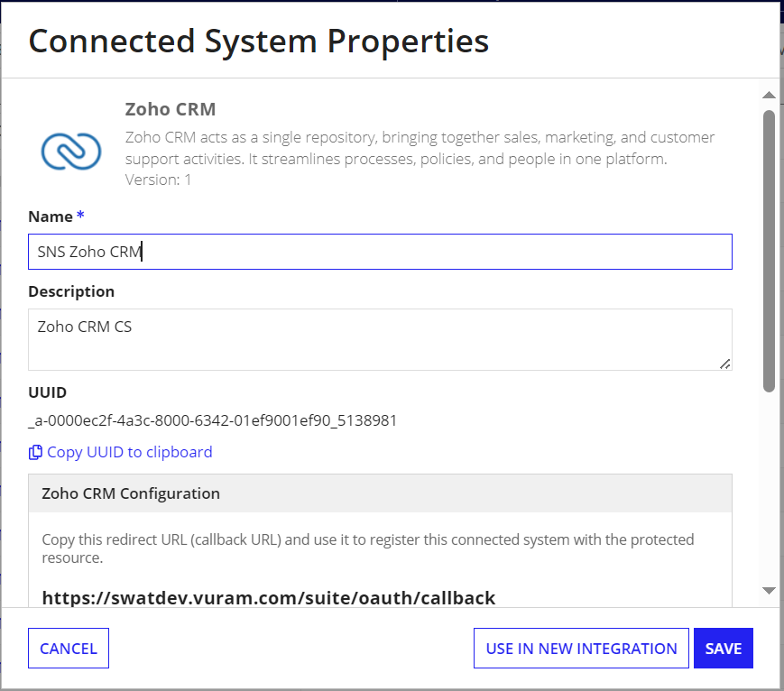Click the clipboard icon beside Copy UUID
The height and width of the screenshot is (691, 784).
tap(35, 452)
